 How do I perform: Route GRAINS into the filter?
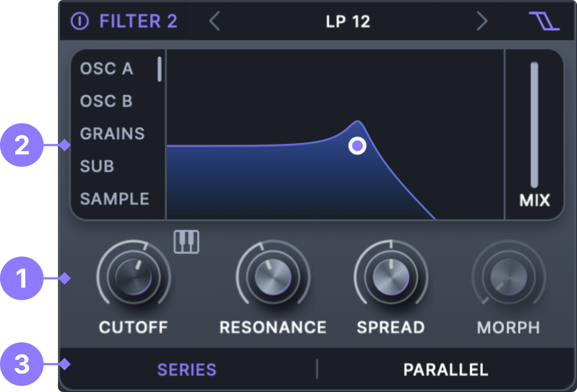(112, 134)
